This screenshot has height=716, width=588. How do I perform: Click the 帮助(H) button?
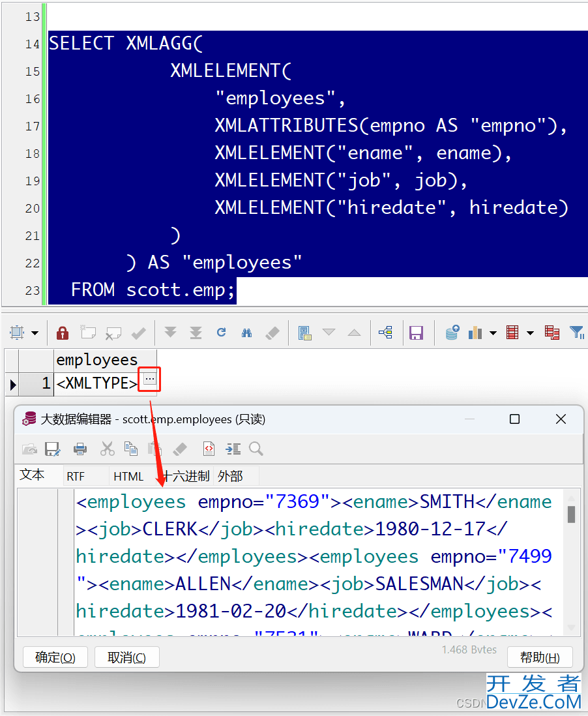pyautogui.click(x=540, y=657)
